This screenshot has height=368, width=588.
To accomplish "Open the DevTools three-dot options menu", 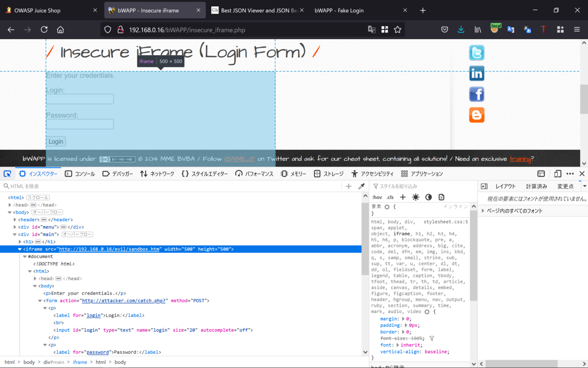I will [570, 174].
